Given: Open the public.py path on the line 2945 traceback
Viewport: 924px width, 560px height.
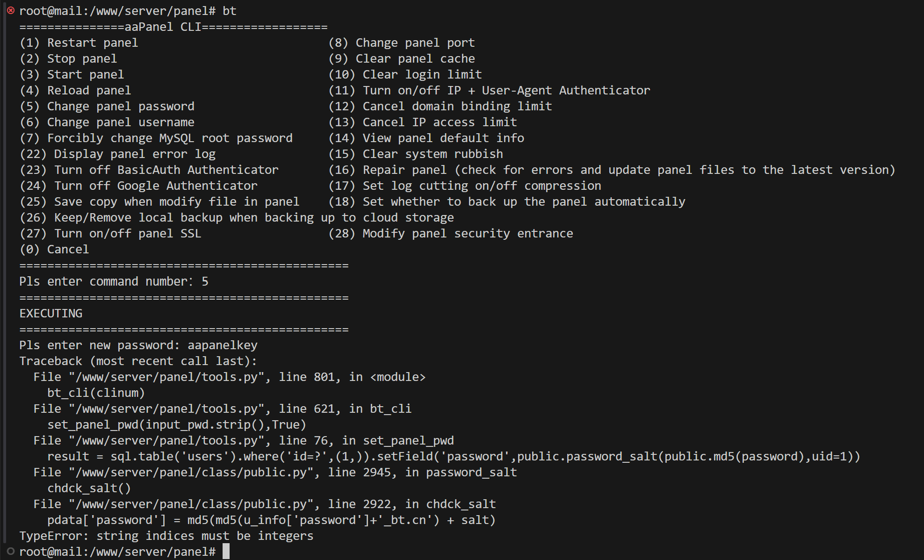Looking at the screenshot, I should [191, 473].
